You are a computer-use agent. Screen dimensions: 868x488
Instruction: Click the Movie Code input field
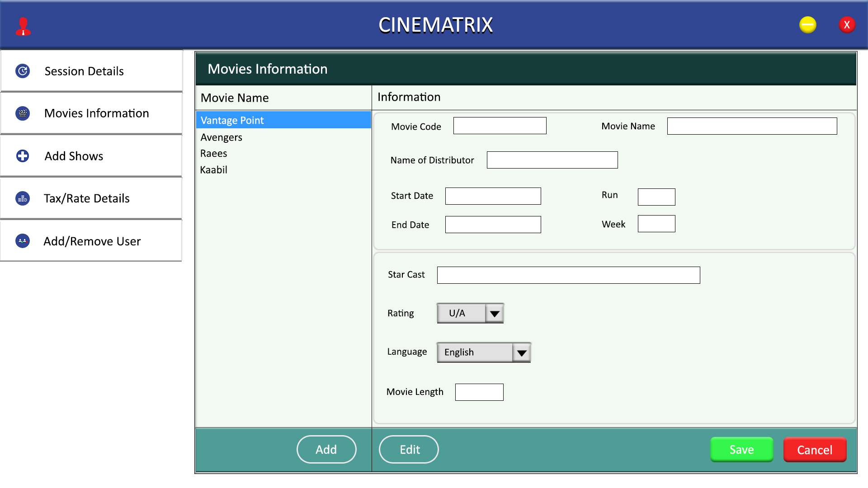coord(500,126)
